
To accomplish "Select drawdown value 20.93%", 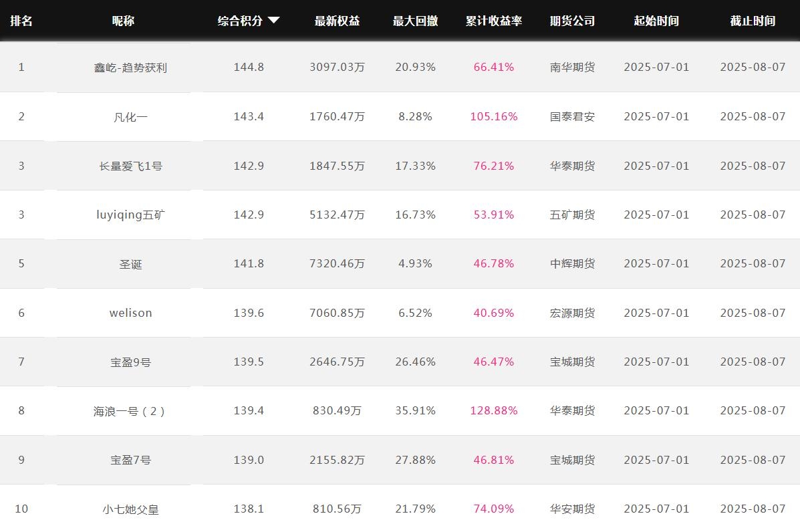I will point(415,67).
